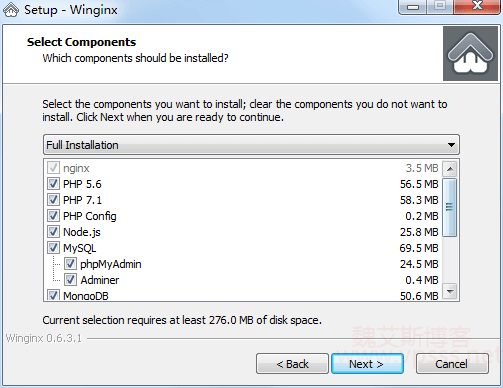The width and height of the screenshot is (503, 388).
Task: Disable the PHP Config component
Action: coord(53,216)
